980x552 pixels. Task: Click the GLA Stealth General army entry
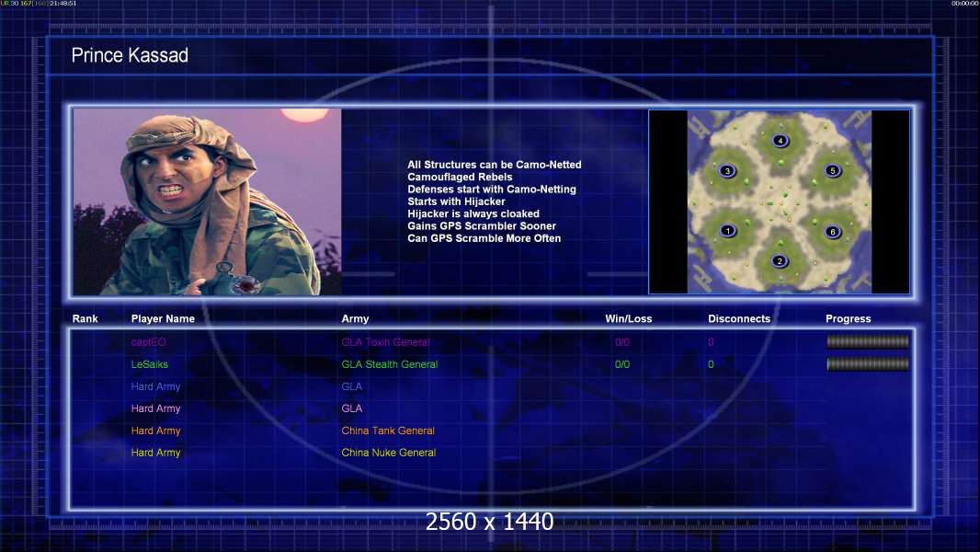pos(390,364)
